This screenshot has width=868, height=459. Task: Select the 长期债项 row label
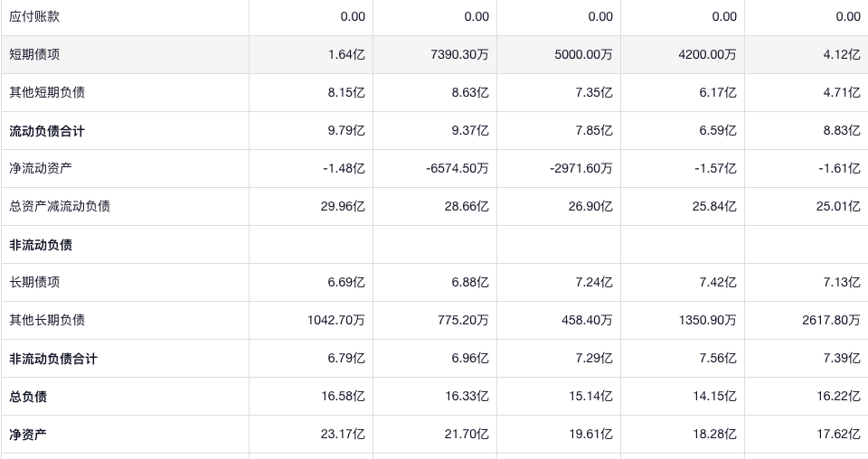(34, 282)
